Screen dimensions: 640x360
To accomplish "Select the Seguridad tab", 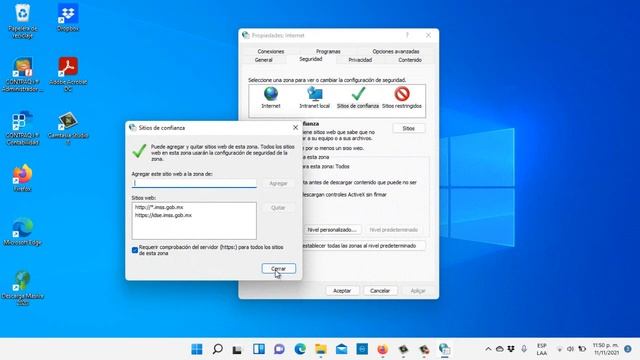I will tap(311, 59).
